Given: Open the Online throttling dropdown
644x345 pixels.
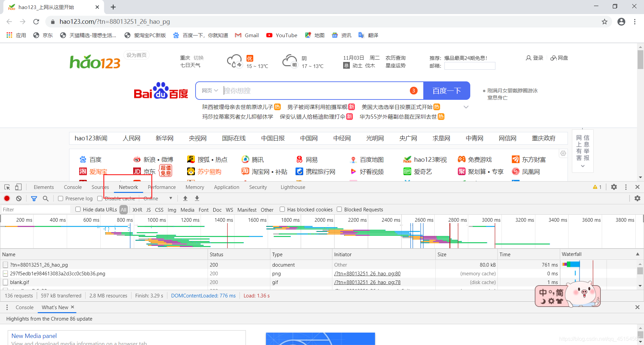Looking at the screenshot, I should coord(158,198).
